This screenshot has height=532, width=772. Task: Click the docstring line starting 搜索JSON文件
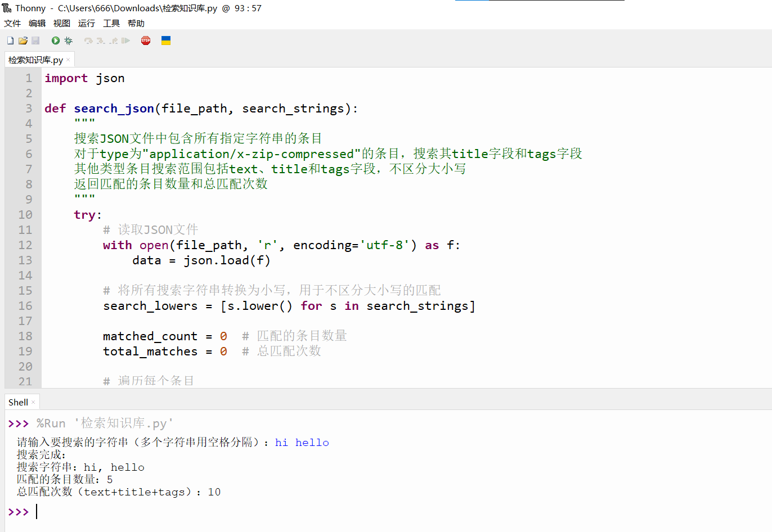198,139
